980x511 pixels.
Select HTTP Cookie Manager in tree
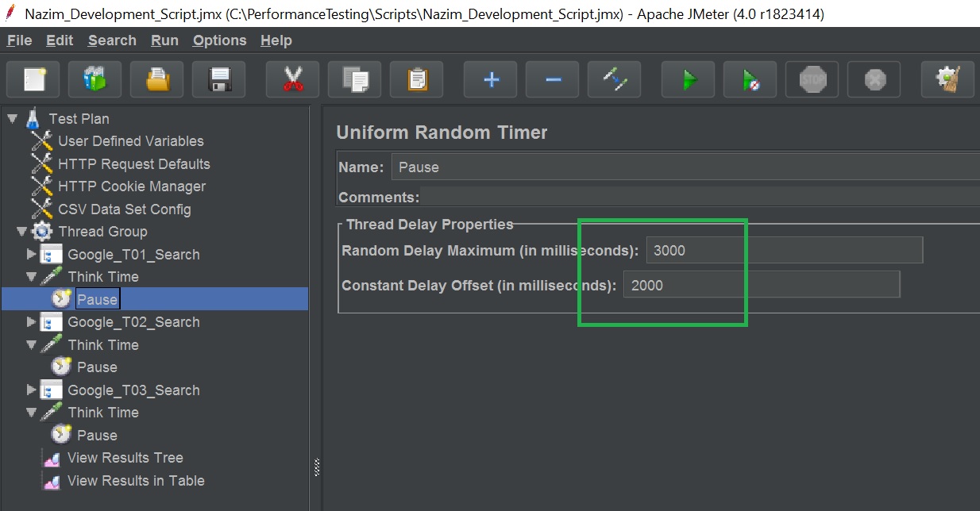[132, 186]
